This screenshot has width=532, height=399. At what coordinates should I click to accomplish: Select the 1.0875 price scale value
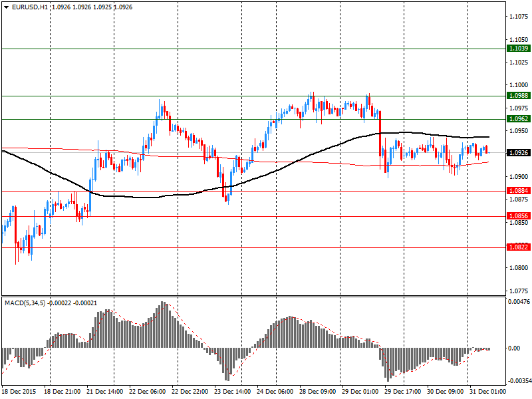point(519,199)
